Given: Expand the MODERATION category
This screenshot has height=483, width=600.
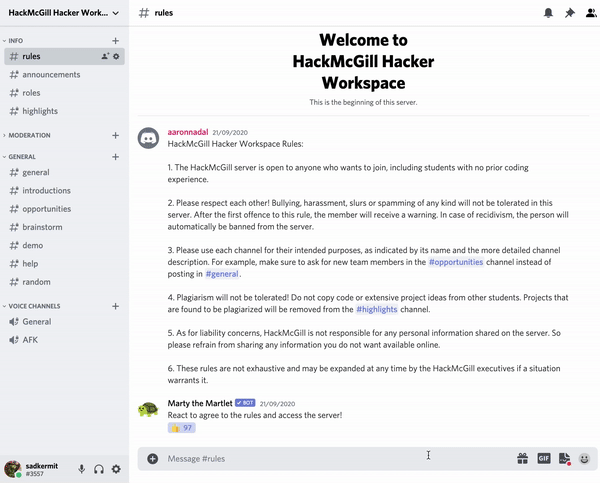Looking at the screenshot, I should [28, 135].
